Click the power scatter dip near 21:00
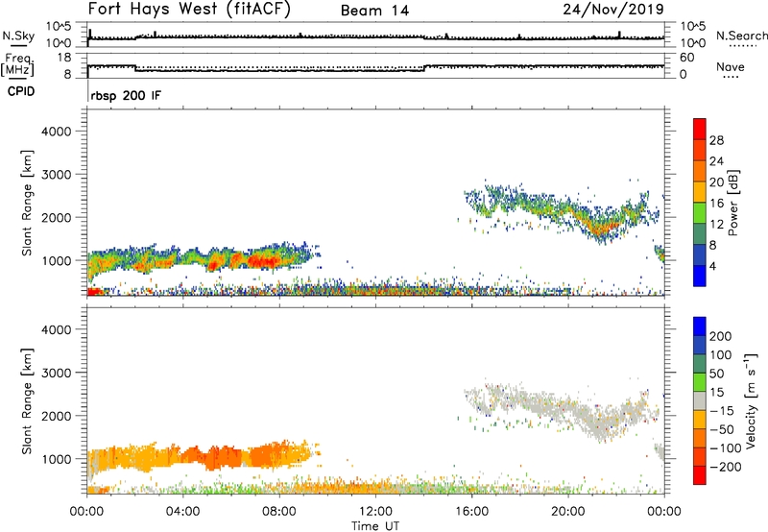Image resolution: width=768 pixels, height=532 pixels. (x=600, y=230)
